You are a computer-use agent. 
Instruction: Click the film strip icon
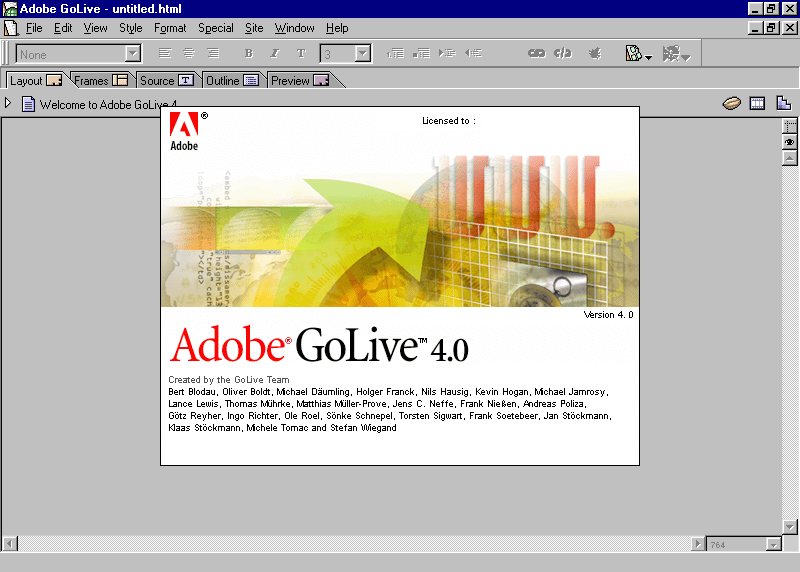(x=757, y=104)
